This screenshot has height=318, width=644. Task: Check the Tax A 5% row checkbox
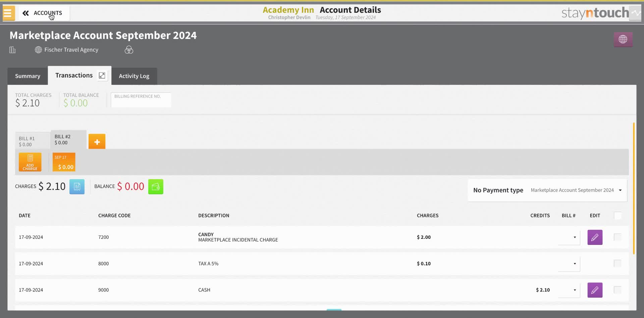point(618,263)
